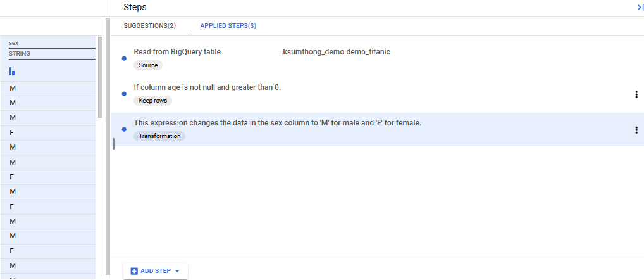
Task: Click the STRING data type label
Action: (x=20, y=54)
